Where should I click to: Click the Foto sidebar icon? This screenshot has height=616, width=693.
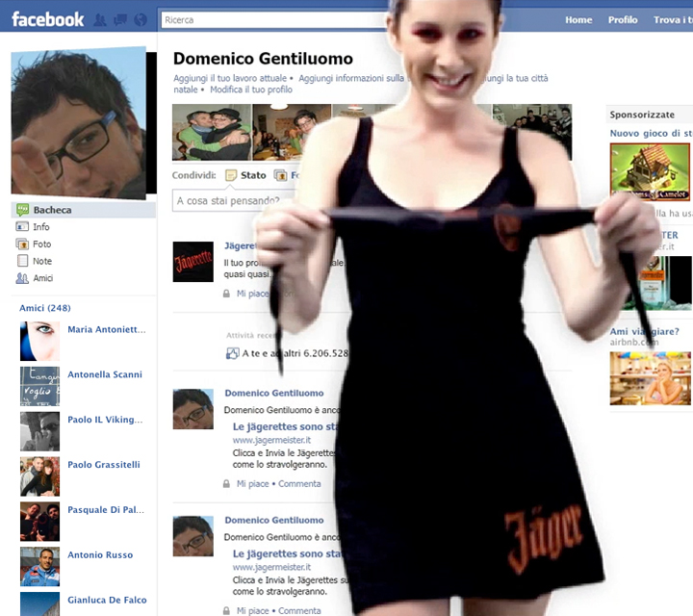(22, 244)
